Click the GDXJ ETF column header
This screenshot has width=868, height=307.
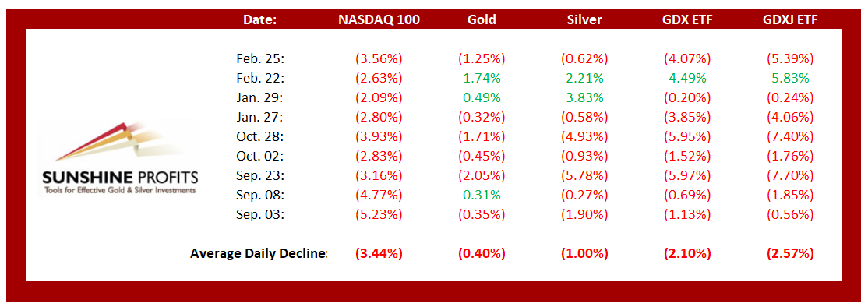[789, 20]
